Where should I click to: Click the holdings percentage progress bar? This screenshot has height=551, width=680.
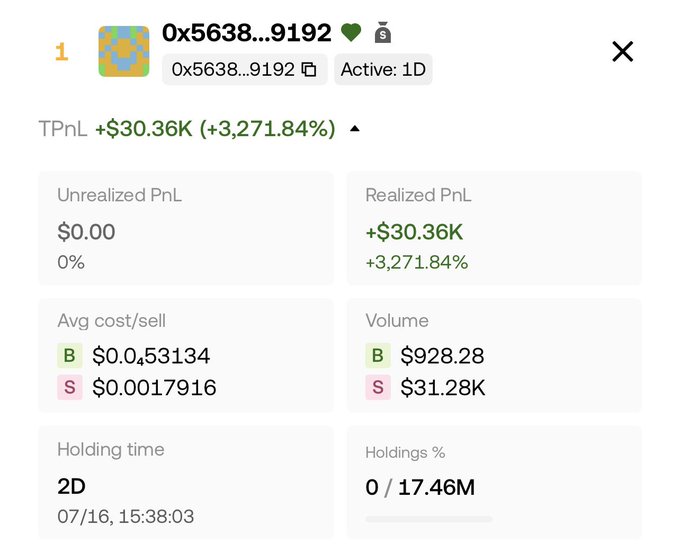point(429,519)
